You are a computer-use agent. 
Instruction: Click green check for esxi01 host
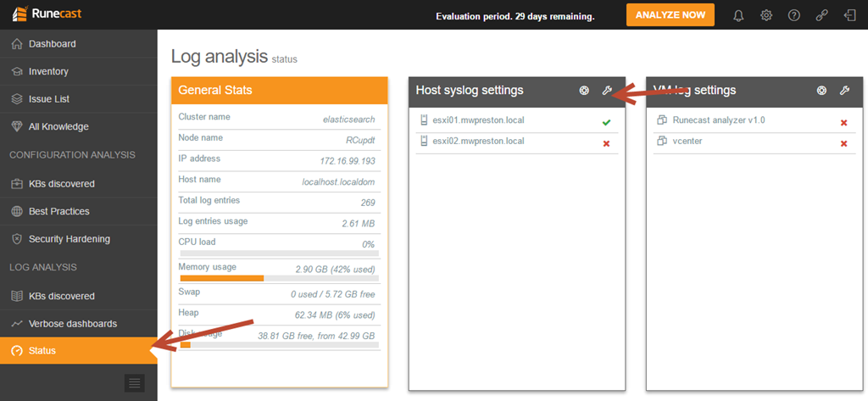click(606, 122)
